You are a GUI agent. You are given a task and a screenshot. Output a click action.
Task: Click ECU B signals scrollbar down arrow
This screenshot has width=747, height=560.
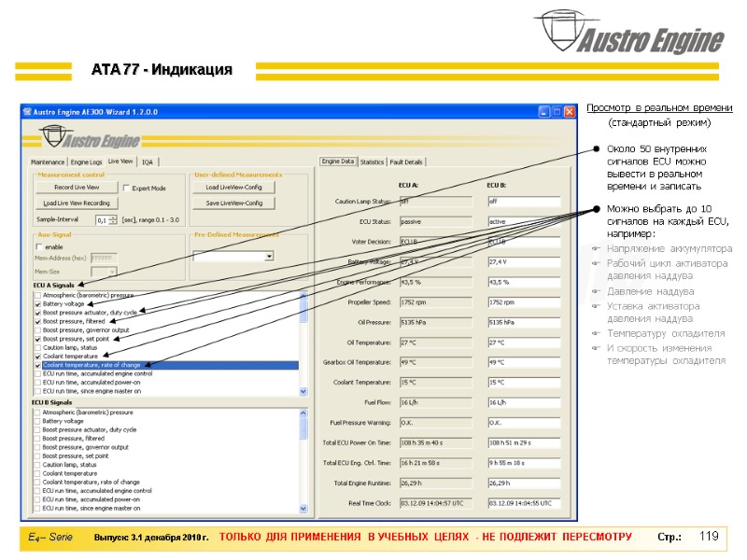(x=303, y=509)
